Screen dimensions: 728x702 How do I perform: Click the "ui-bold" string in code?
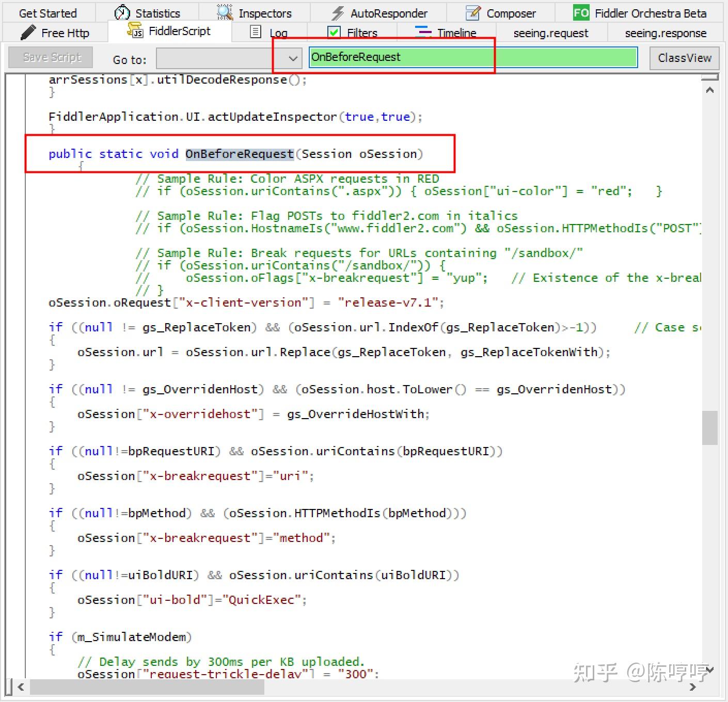coord(176,600)
